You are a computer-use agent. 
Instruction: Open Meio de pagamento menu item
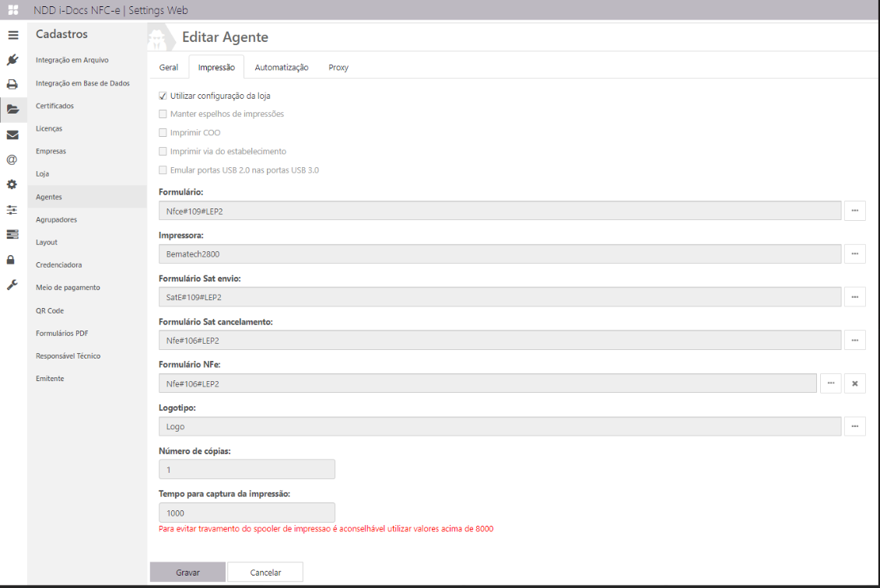click(68, 287)
